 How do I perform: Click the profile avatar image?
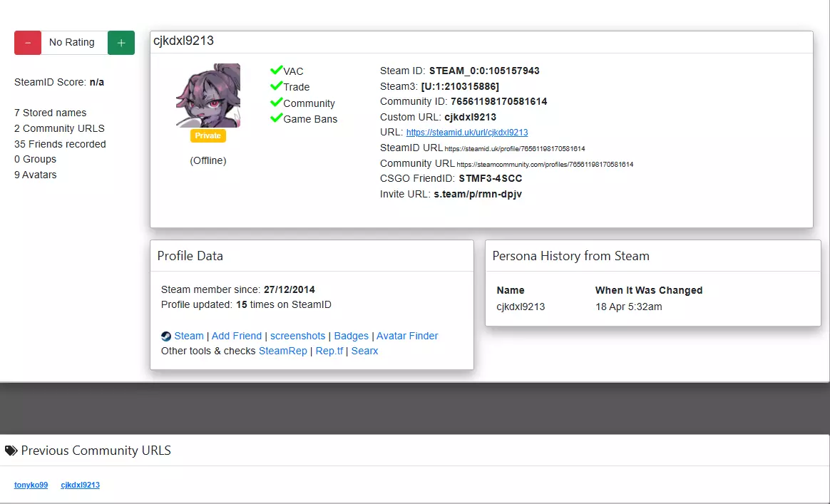coord(208,96)
